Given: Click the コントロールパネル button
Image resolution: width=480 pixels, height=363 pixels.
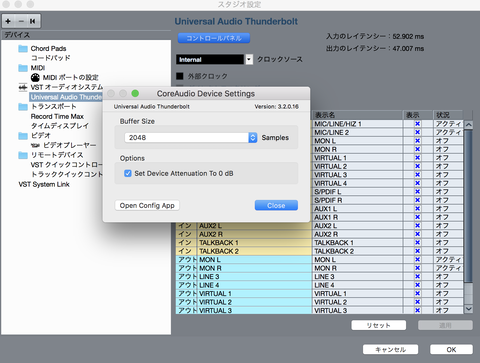Looking at the screenshot, I should (x=214, y=38).
